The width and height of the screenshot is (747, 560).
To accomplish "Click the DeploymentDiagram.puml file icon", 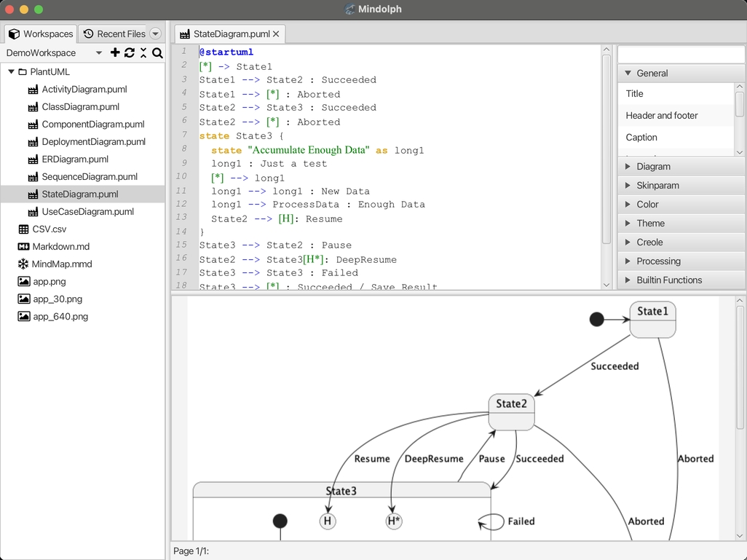I will coord(33,142).
